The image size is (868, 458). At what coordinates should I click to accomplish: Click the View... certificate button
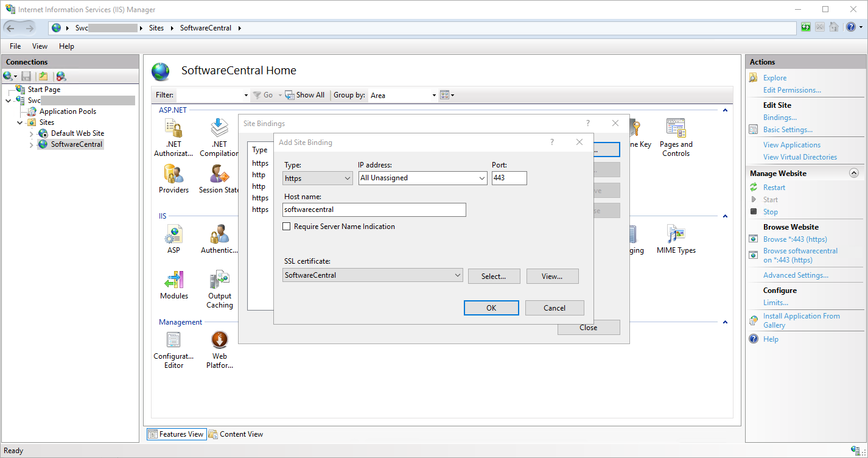click(552, 277)
